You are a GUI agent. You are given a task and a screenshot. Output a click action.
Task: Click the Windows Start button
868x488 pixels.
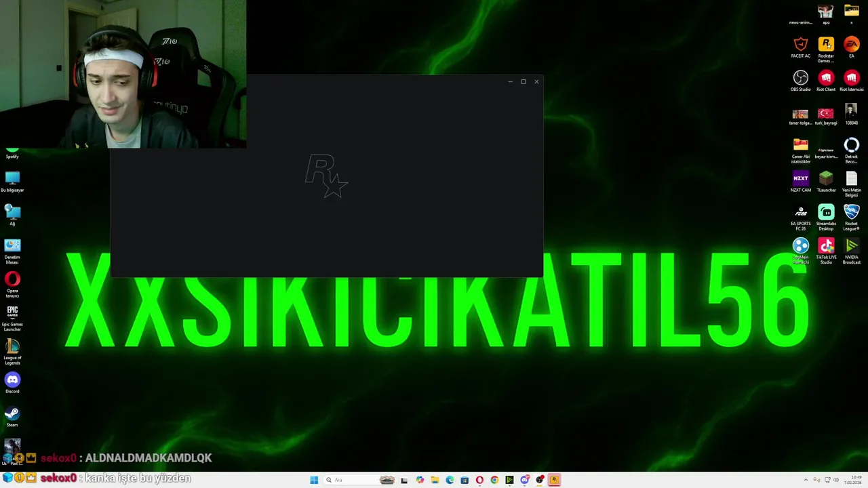(x=314, y=480)
